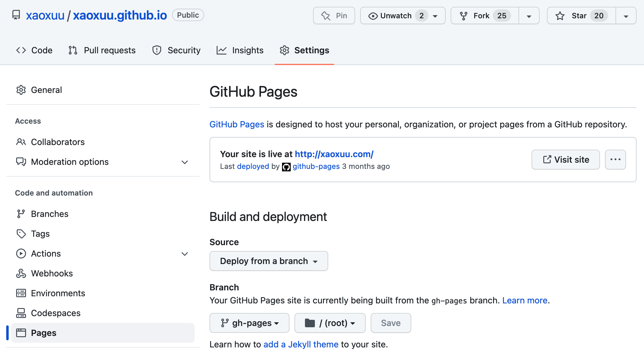Open Moderation options in sidebar
This screenshot has height=357, width=644.
click(x=103, y=162)
